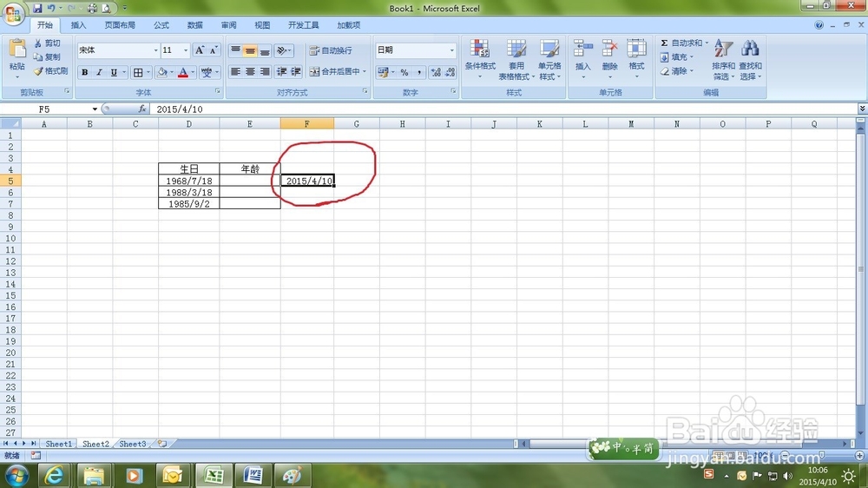Click Save in Quick Access Toolbar

pos(37,8)
